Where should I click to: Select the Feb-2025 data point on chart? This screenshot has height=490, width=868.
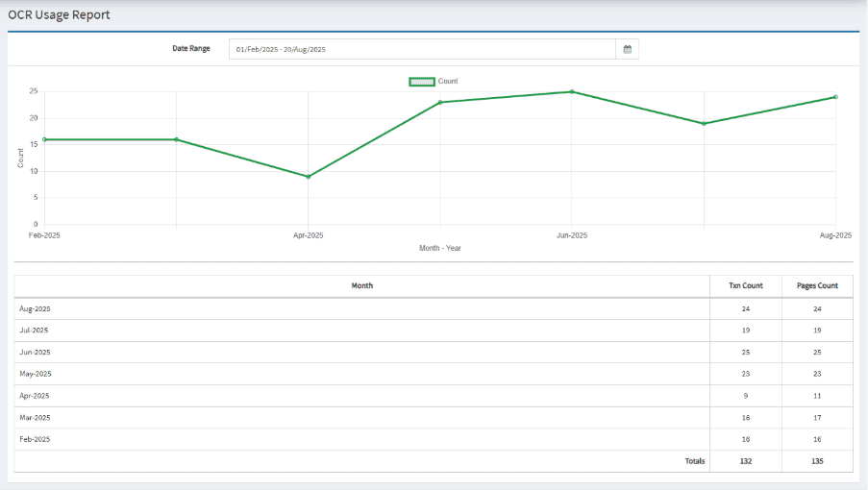point(44,139)
